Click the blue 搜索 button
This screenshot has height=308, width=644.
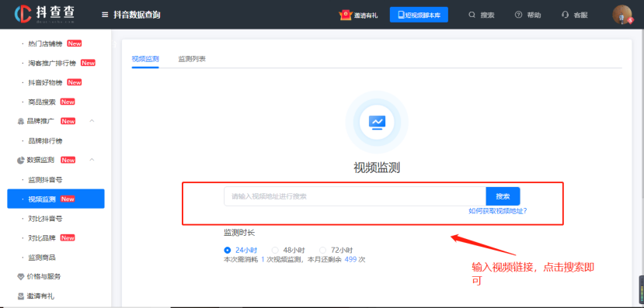click(x=503, y=196)
